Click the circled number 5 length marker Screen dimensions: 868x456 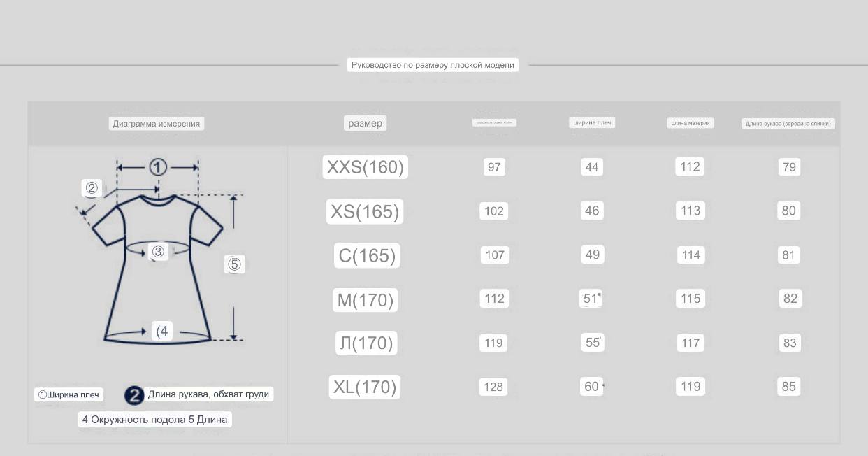(x=234, y=264)
